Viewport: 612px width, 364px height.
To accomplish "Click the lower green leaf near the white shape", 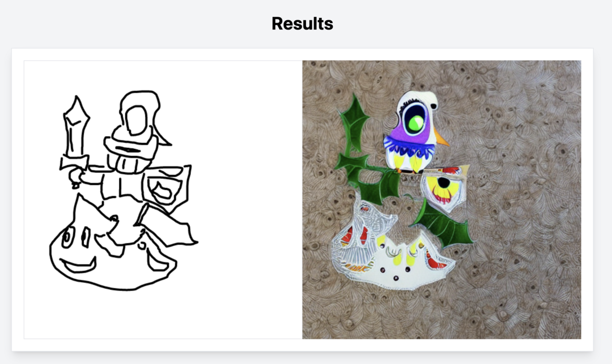I will pyautogui.click(x=444, y=223).
